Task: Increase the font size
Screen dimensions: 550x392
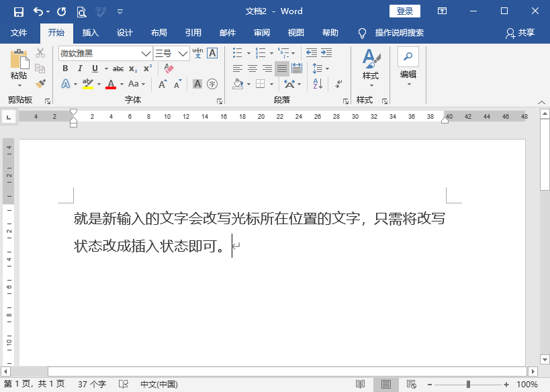Action: pyautogui.click(x=163, y=84)
